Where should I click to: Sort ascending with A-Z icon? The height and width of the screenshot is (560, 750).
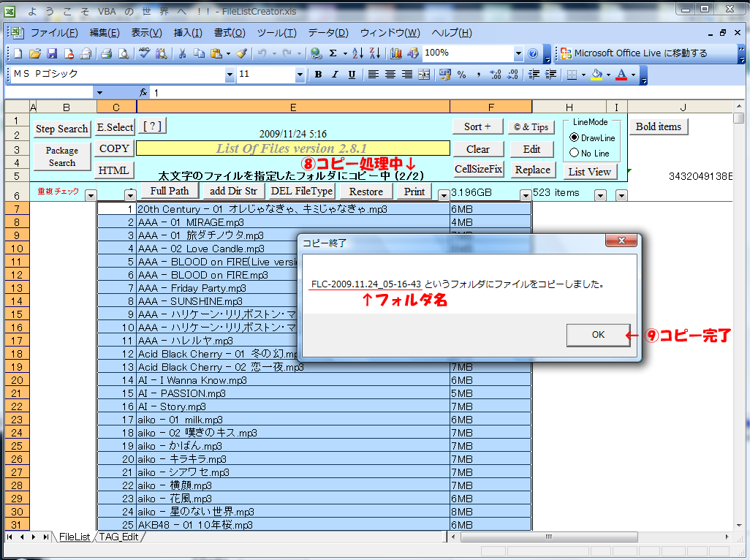[x=357, y=53]
